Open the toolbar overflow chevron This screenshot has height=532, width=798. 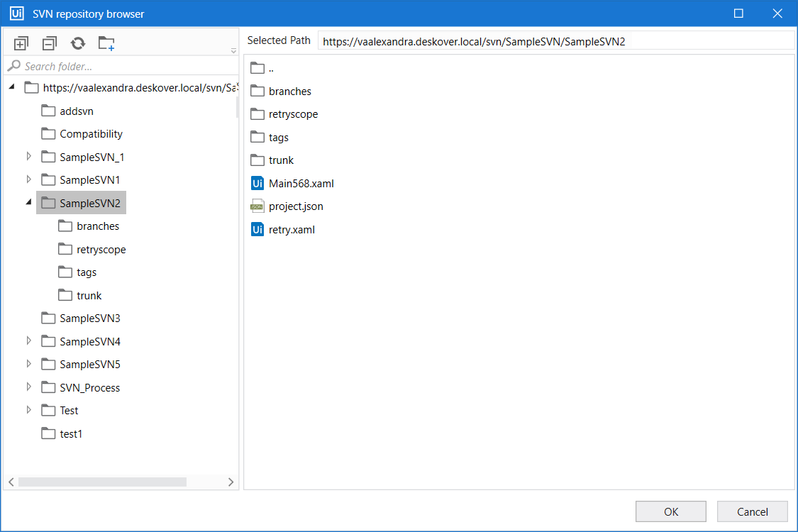233,50
